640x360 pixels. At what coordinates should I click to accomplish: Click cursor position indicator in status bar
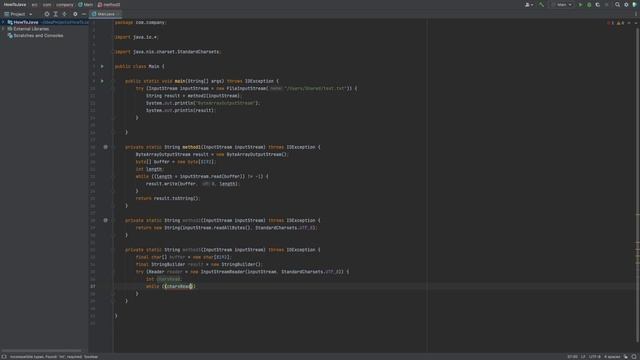[572, 357]
